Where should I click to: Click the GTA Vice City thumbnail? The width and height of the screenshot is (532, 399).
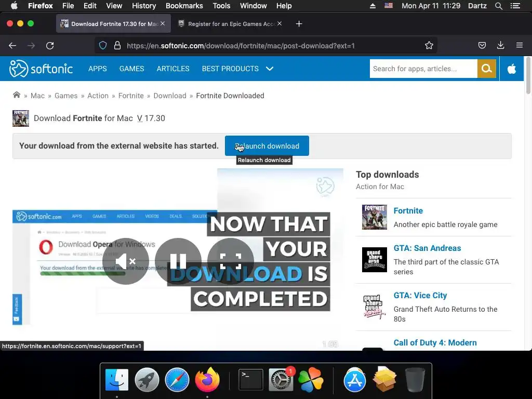[x=375, y=307]
